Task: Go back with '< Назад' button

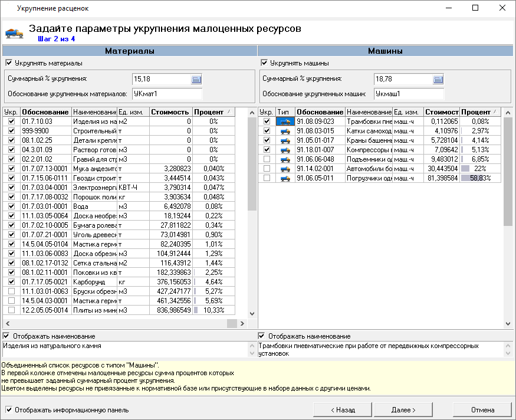Action: tap(343, 410)
